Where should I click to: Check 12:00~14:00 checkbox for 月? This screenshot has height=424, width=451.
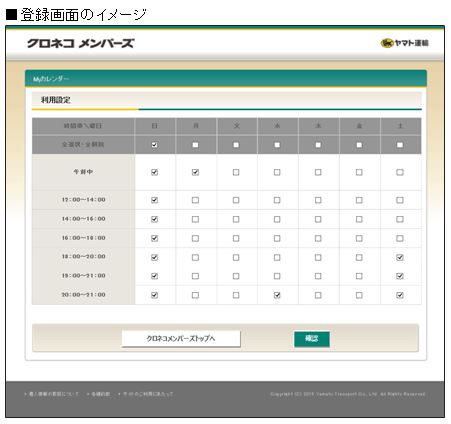pyautogui.click(x=195, y=200)
